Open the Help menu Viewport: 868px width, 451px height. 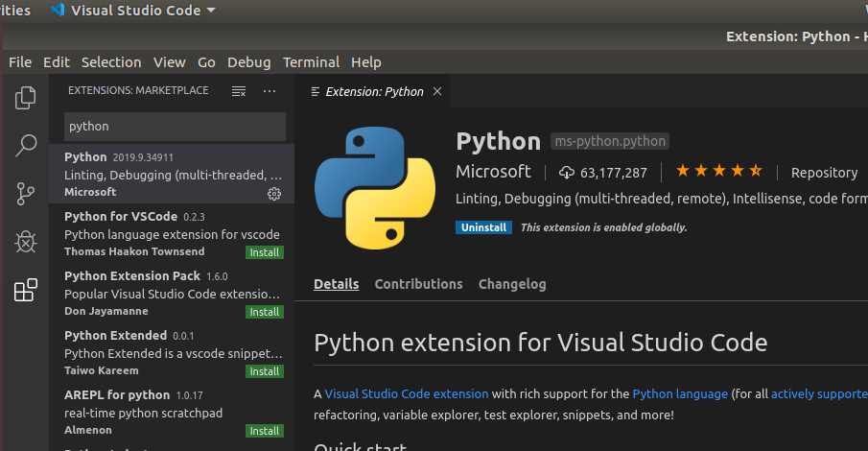pos(366,62)
